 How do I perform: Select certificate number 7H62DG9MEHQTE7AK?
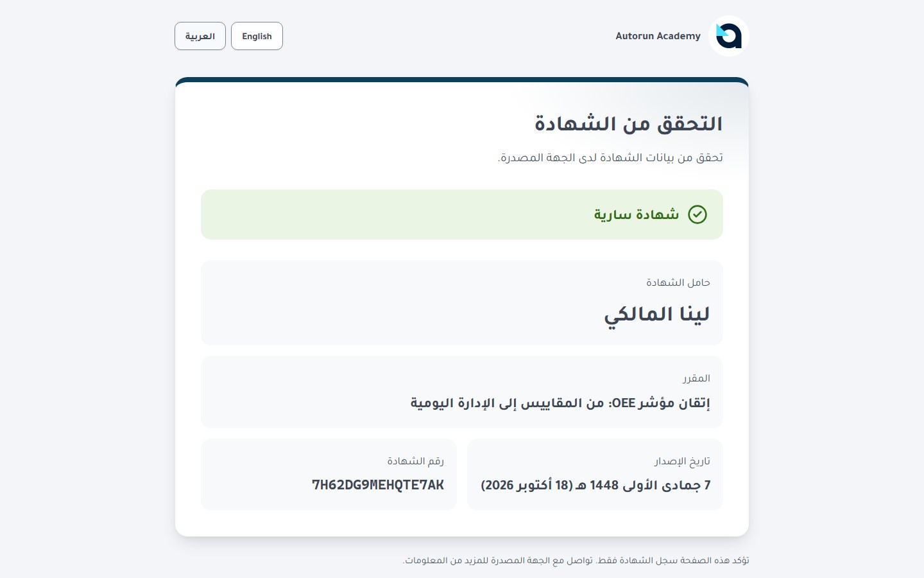tap(378, 485)
